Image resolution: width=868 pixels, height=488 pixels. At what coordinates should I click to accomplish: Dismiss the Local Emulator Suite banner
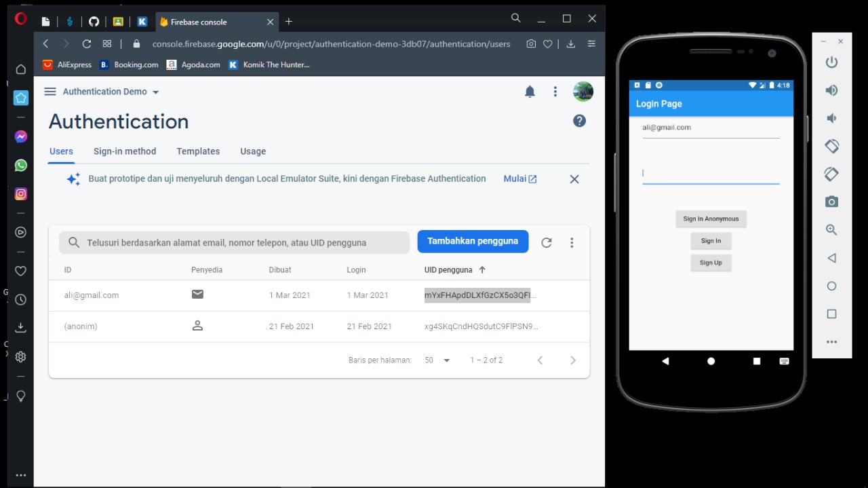574,179
